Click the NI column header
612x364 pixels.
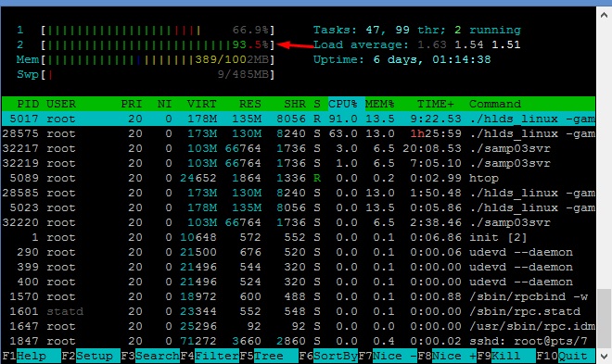coord(164,104)
